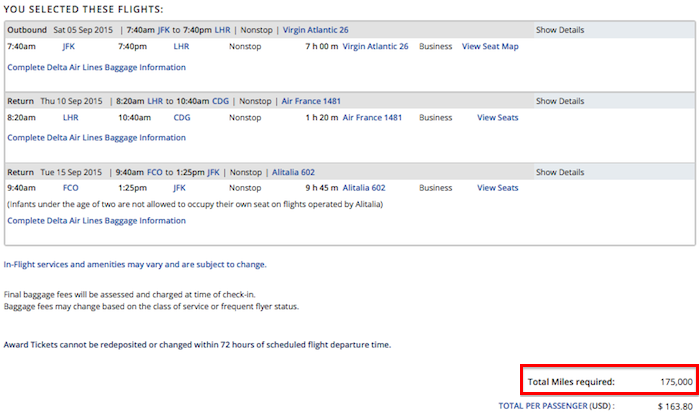Click Business class on the Air France row
This screenshot has width=700, height=417.
point(436,117)
